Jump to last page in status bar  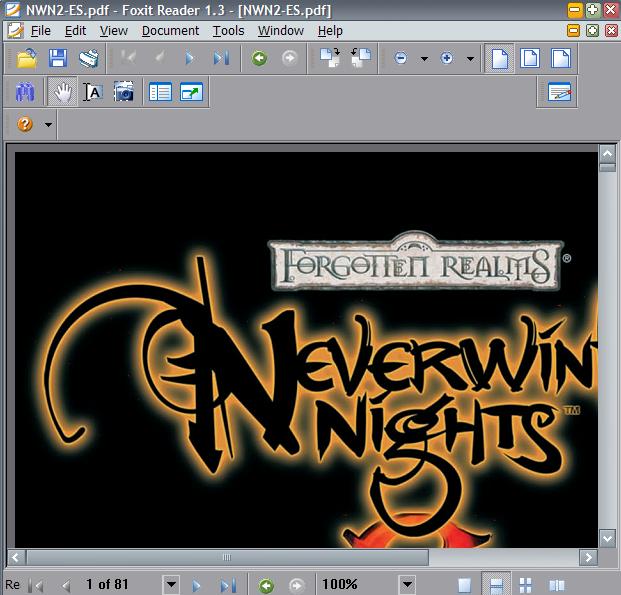coord(228,585)
